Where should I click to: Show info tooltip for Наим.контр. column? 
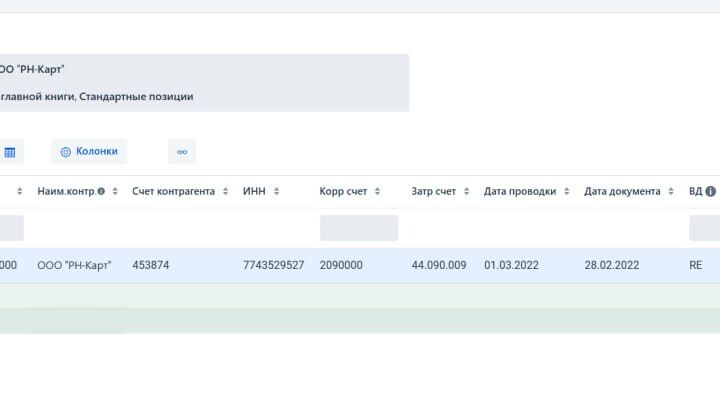[101, 191]
